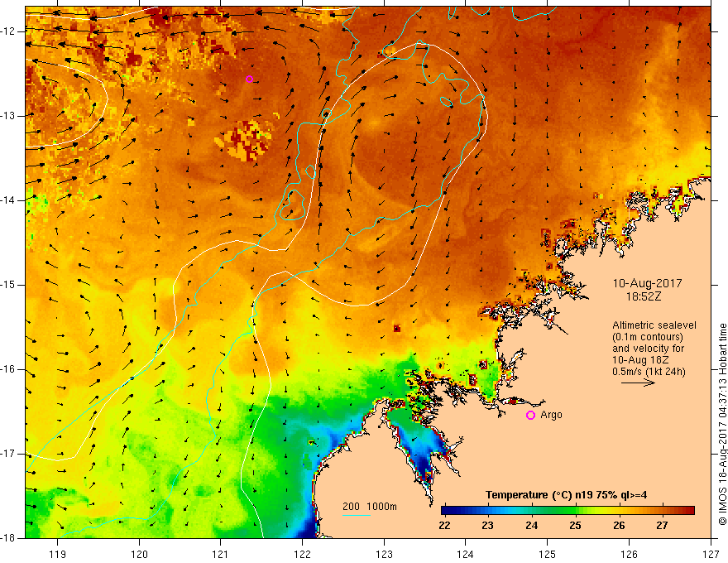The height and width of the screenshot is (563, 728).
Task: Click the velocity scale reference arrow
Action: 638,383
